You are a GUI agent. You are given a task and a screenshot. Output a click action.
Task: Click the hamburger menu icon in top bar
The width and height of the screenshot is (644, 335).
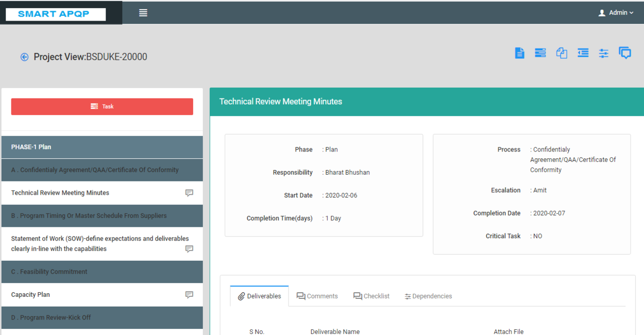(x=143, y=13)
